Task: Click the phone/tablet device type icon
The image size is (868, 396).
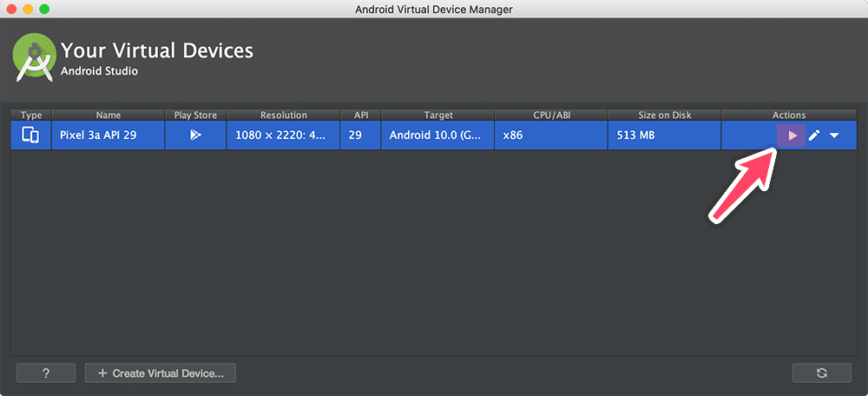Action: (x=30, y=135)
